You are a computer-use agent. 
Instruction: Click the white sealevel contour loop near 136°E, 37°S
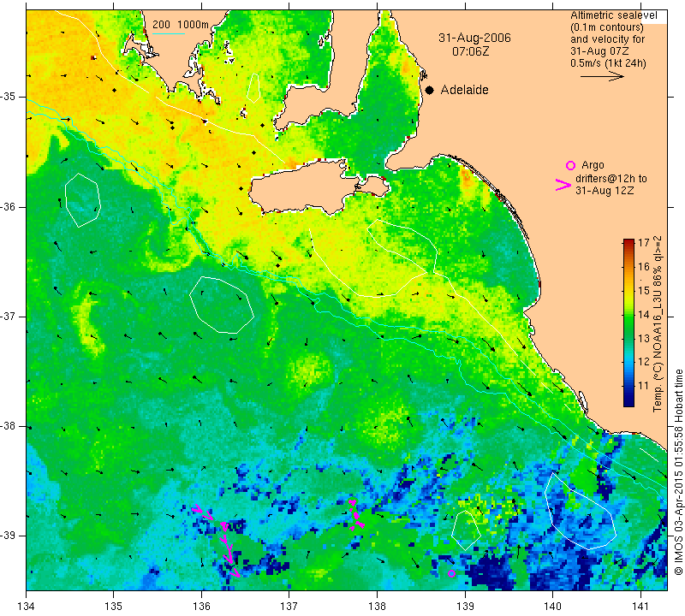pyautogui.click(x=222, y=305)
